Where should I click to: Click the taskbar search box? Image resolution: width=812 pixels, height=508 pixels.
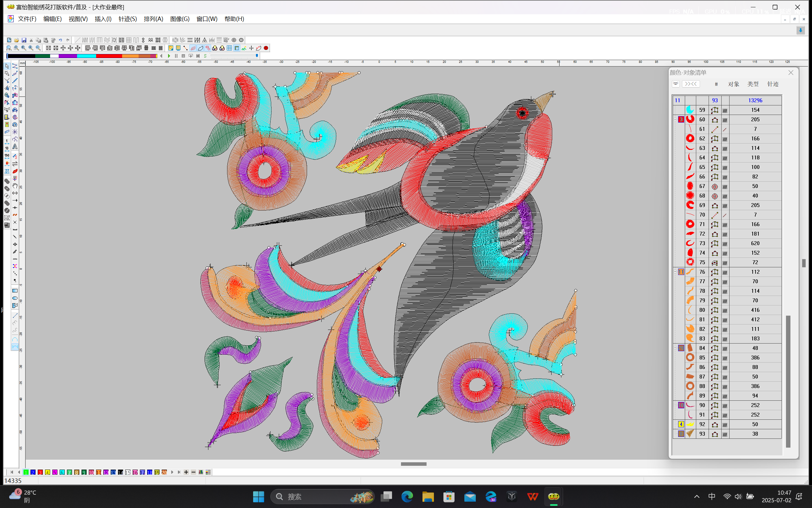point(323,497)
